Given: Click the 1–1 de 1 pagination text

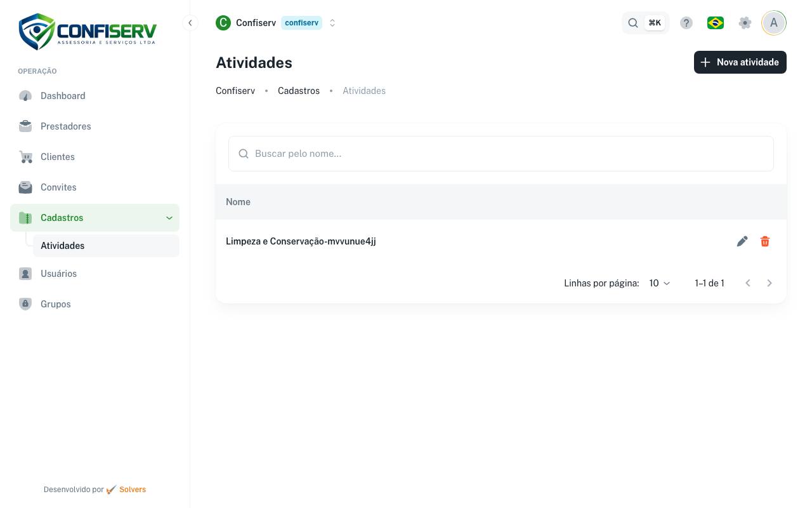Looking at the screenshot, I should click(x=709, y=283).
